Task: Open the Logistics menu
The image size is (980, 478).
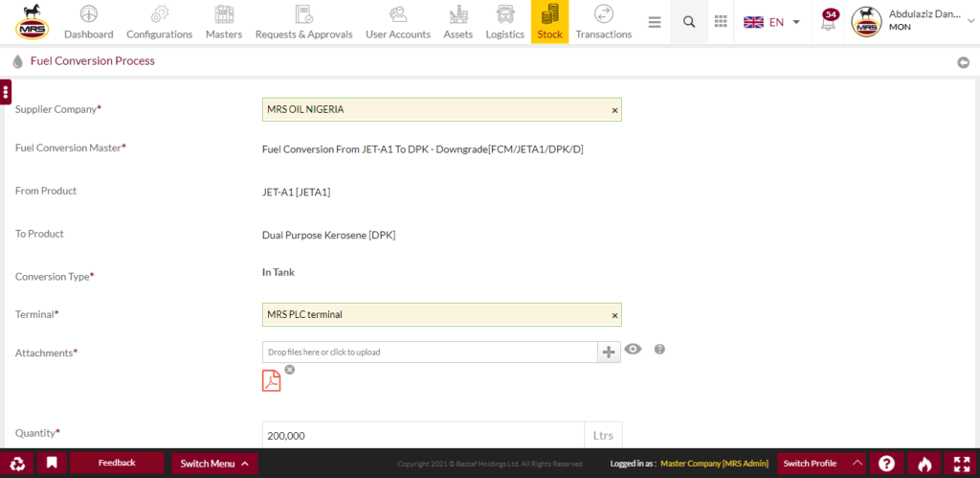Action: (505, 23)
